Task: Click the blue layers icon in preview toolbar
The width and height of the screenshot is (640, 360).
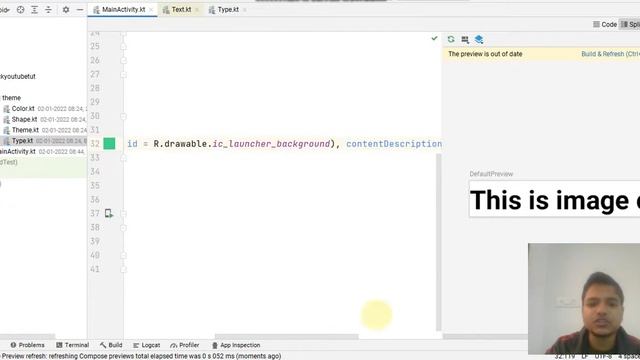Action: click(x=479, y=39)
